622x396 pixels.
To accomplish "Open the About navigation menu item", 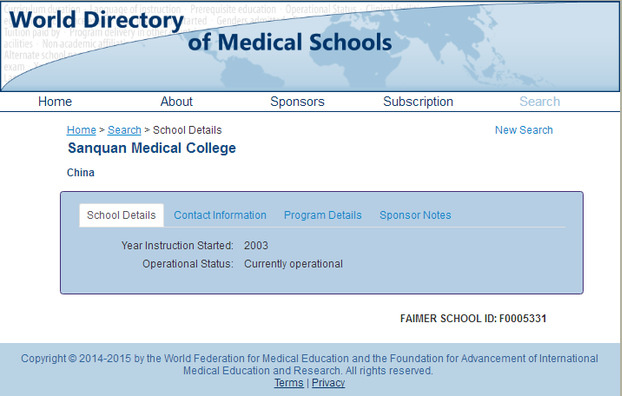I will pyautogui.click(x=176, y=102).
